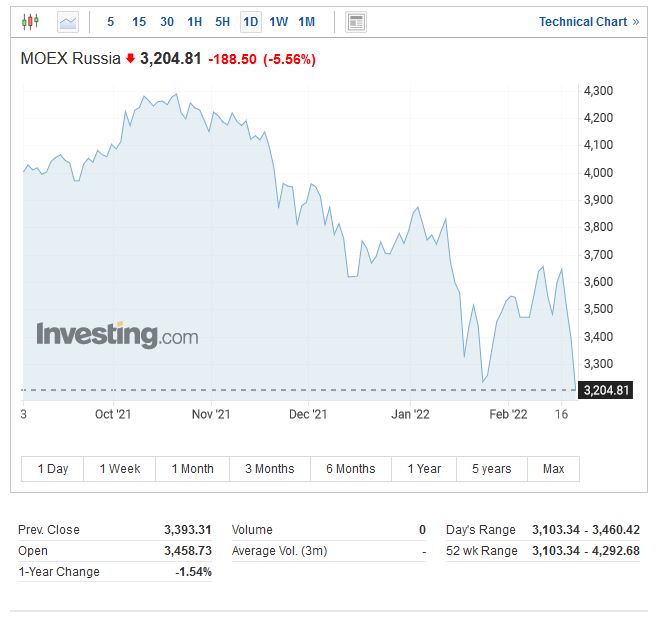This screenshot has height=618, width=657.
Task: View the Max time range
Action: click(553, 469)
